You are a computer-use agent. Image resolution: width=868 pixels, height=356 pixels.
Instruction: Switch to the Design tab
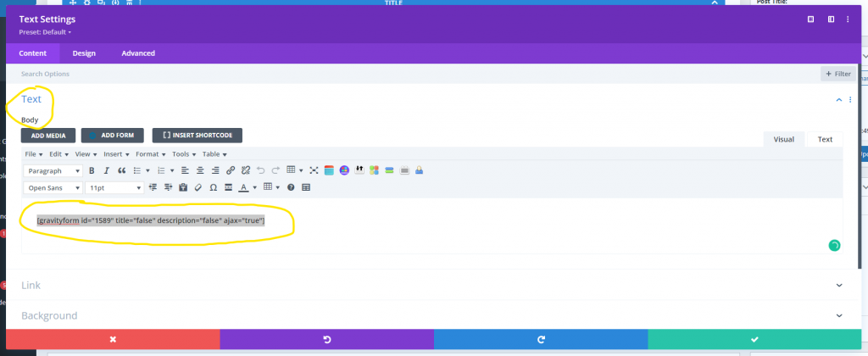coord(84,53)
